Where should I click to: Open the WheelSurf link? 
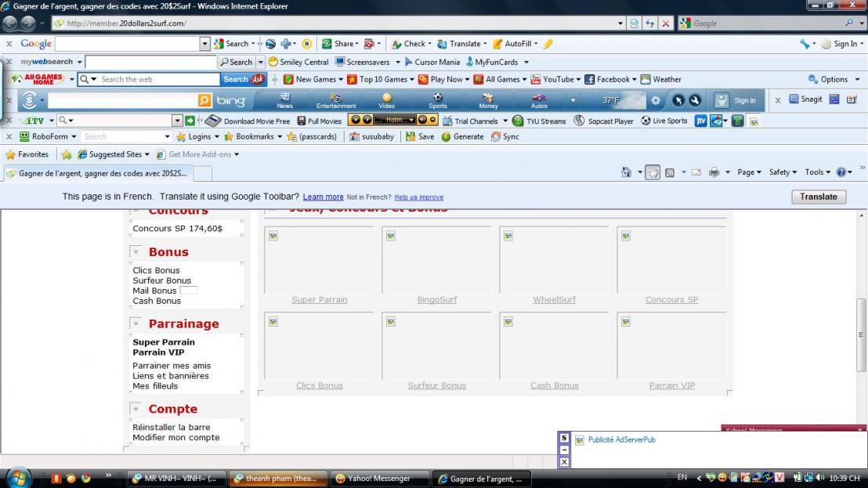[x=554, y=300]
